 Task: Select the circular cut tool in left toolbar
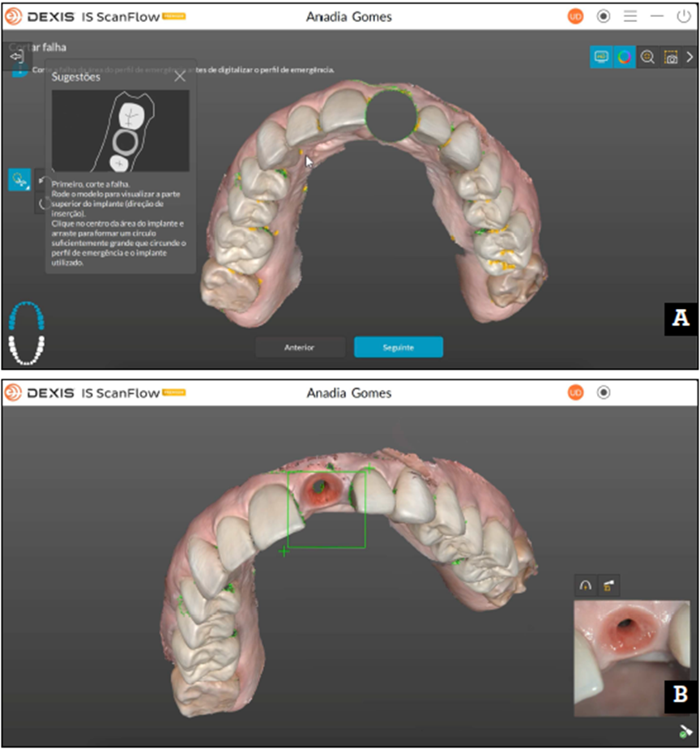pyautogui.click(x=19, y=179)
